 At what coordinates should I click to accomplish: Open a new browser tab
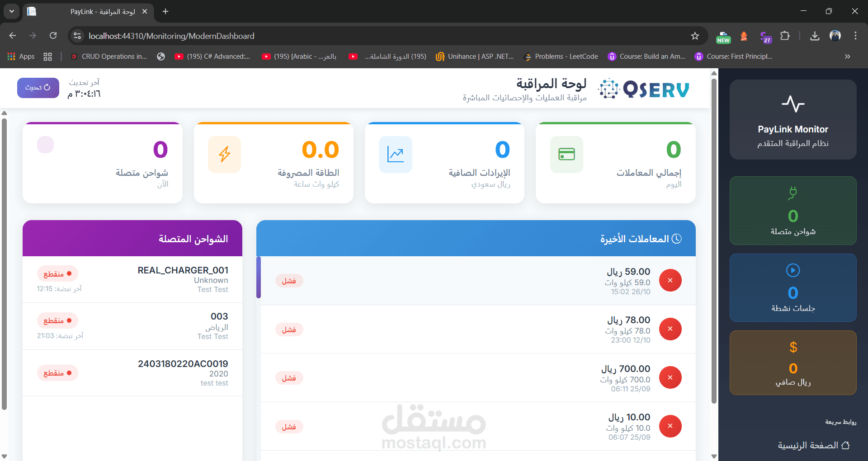coord(165,11)
